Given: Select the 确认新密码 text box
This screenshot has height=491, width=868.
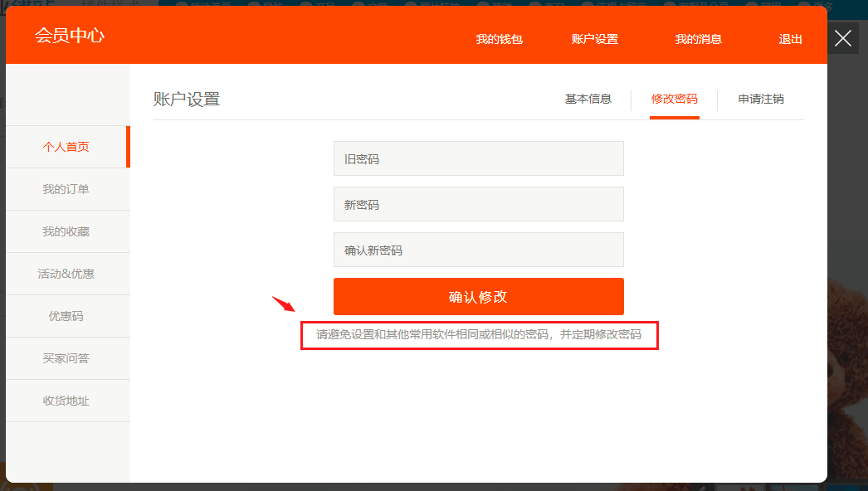Looking at the screenshot, I should 478,250.
